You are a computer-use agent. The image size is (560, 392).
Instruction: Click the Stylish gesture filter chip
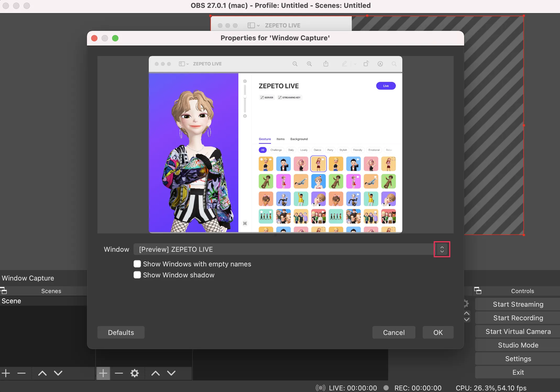[x=343, y=150]
